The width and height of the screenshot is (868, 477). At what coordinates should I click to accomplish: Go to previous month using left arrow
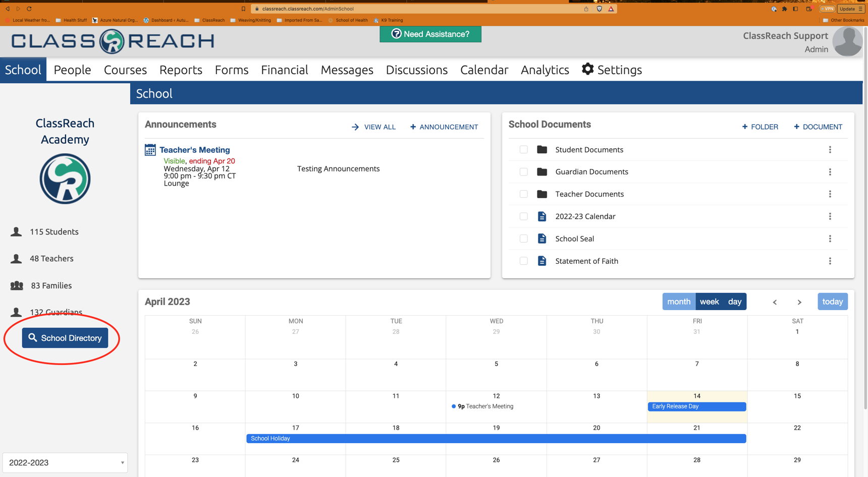[775, 302]
